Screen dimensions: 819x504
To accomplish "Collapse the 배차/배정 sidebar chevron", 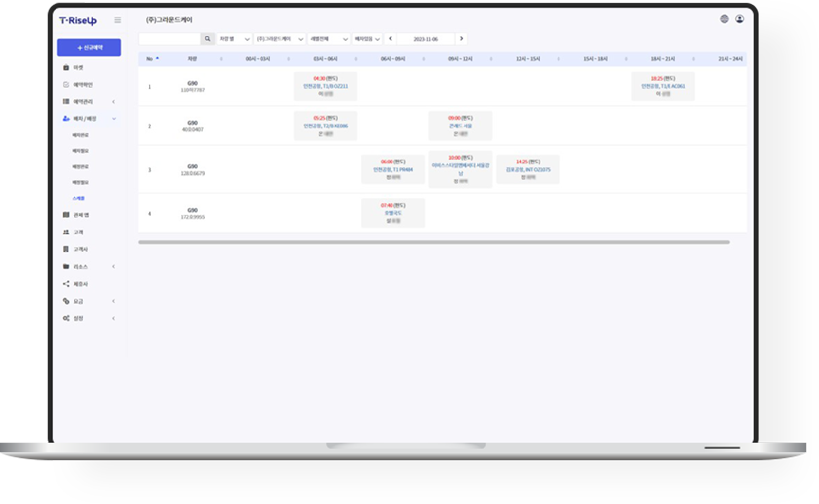I will (x=114, y=118).
